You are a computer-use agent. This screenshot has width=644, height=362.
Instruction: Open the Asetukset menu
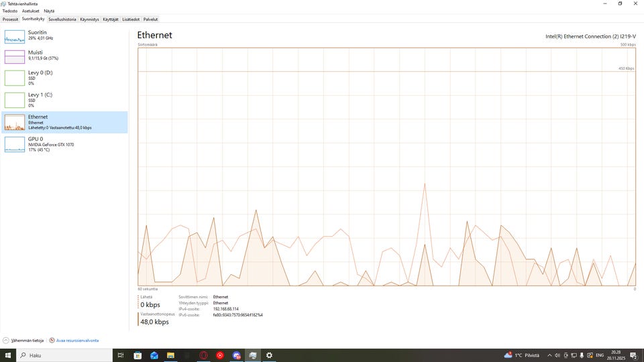click(30, 11)
